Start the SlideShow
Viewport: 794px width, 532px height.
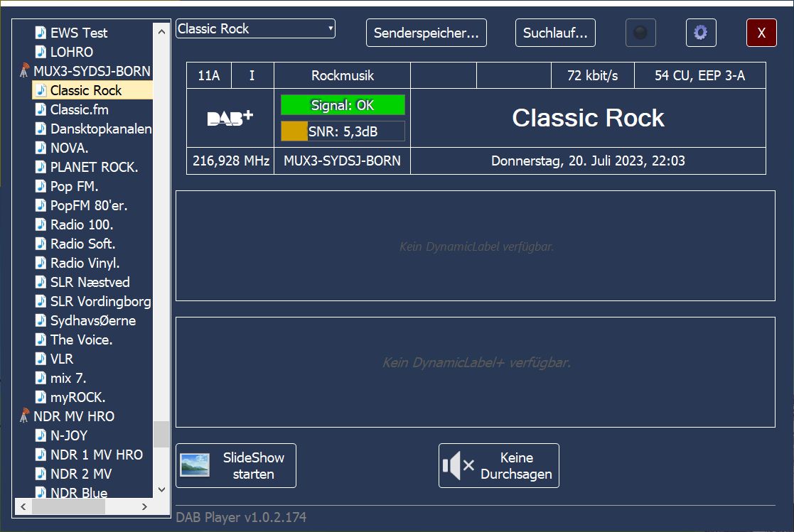(x=235, y=466)
